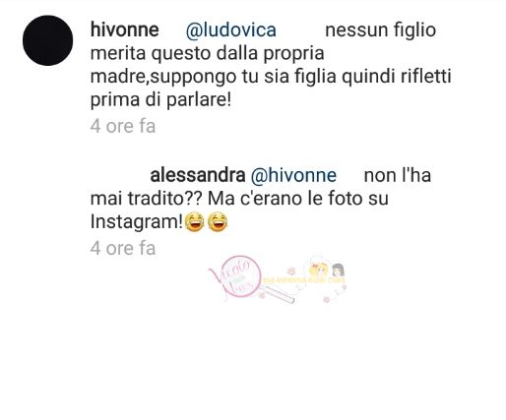Click the word "Instagram!" in the reply

(x=137, y=222)
